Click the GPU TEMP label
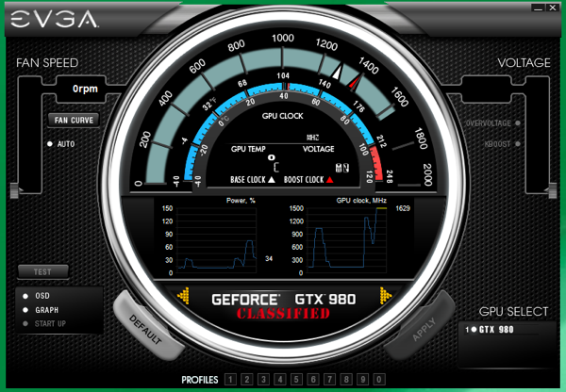This screenshot has width=566, height=392. click(x=248, y=149)
